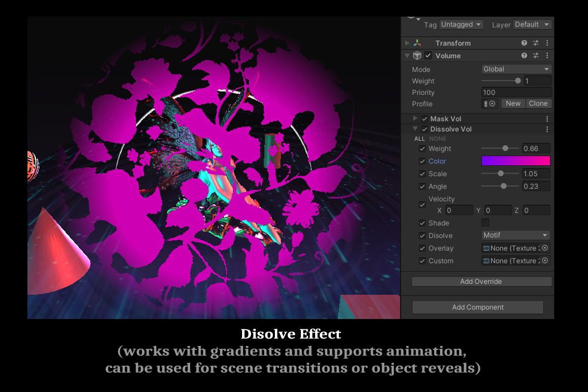Open the Profile object picker icon
Viewport: 588px width, 392px height.
[493, 103]
